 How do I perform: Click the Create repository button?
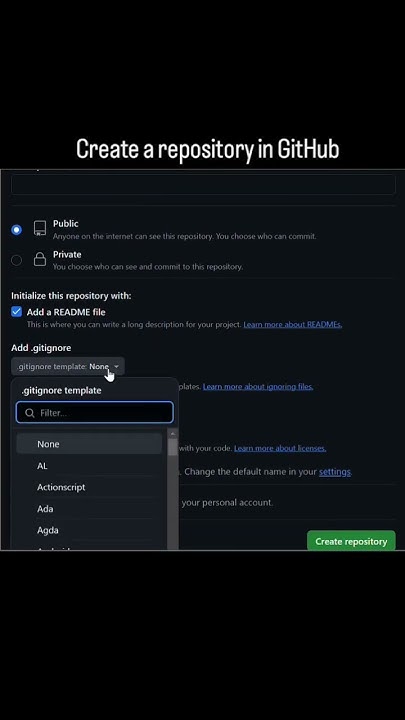[351, 541]
